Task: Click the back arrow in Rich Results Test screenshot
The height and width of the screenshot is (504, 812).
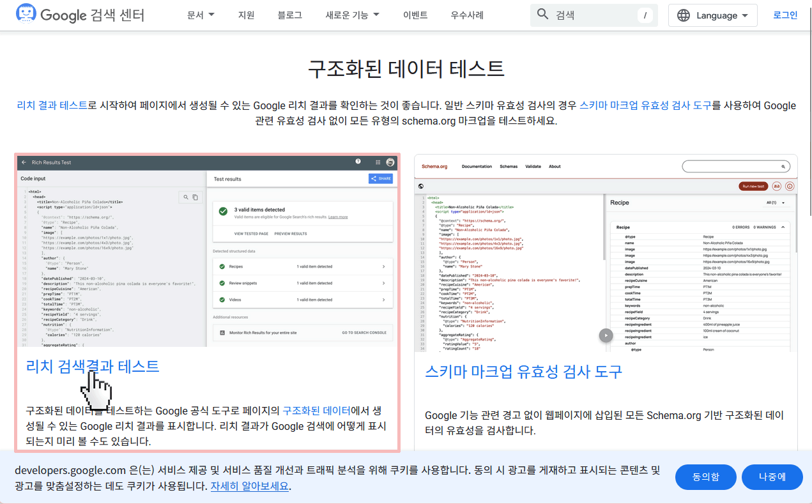Action: 24,162
